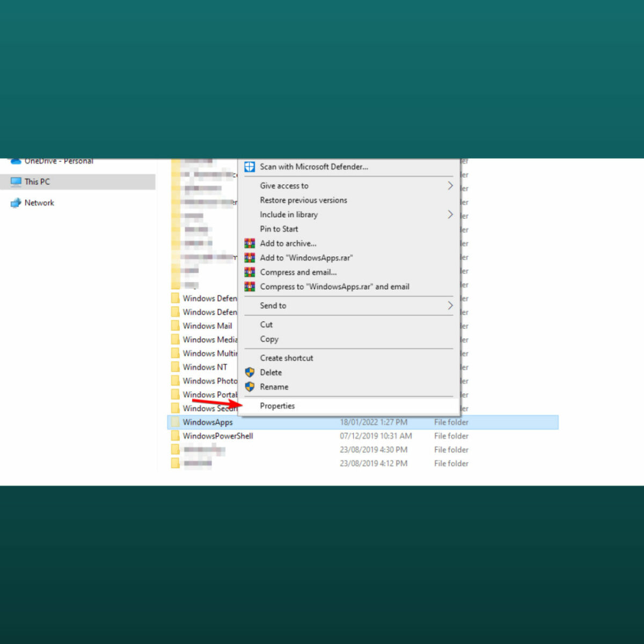Click the Windows Mail folder icon

175,326
